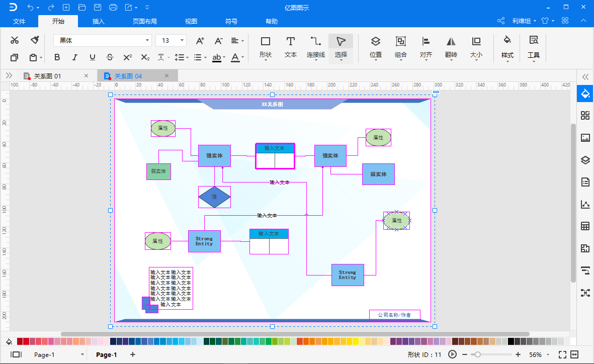The image size is (594, 364).
Task: Open the bullet list dropdown
Action: 200,57
